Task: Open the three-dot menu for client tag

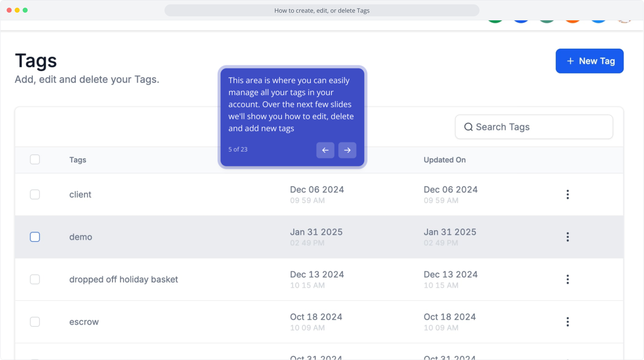Action: pos(567,194)
